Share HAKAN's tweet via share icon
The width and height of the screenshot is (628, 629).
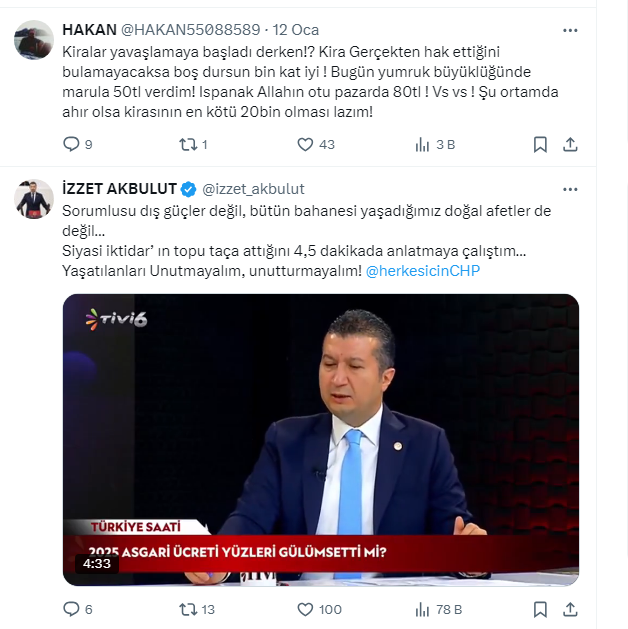tap(570, 145)
